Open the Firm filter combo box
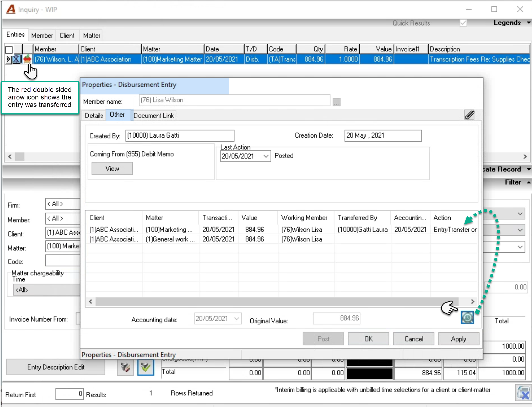This screenshot has width=532, height=407. (63, 204)
